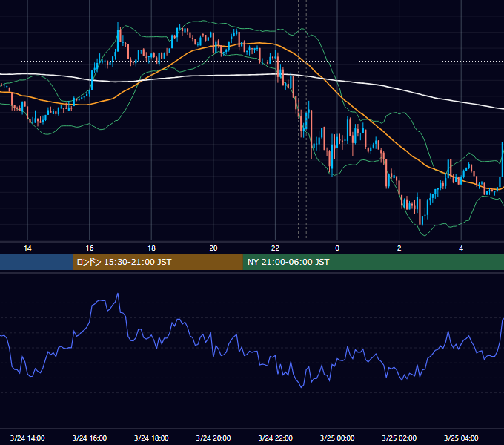Click the 18 hour label on time axis
This screenshot has width=504, height=445.
pos(151,248)
